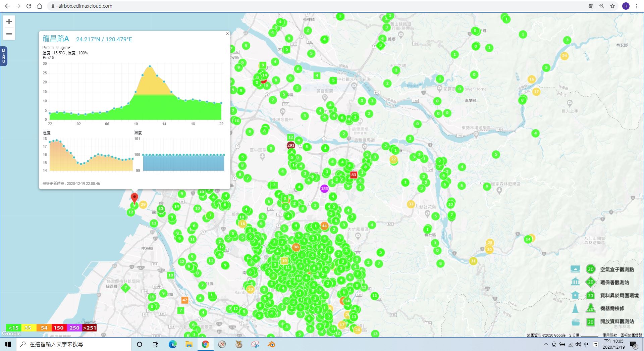Show hidden system tray icons
The image size is (644, 351).
[x=546, y=344]
